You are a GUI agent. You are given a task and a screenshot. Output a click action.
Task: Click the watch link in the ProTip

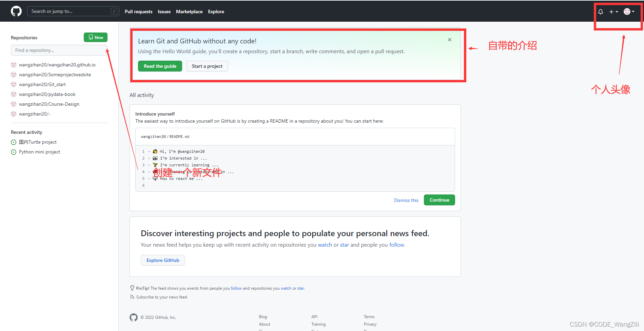(x=286, y=288)
